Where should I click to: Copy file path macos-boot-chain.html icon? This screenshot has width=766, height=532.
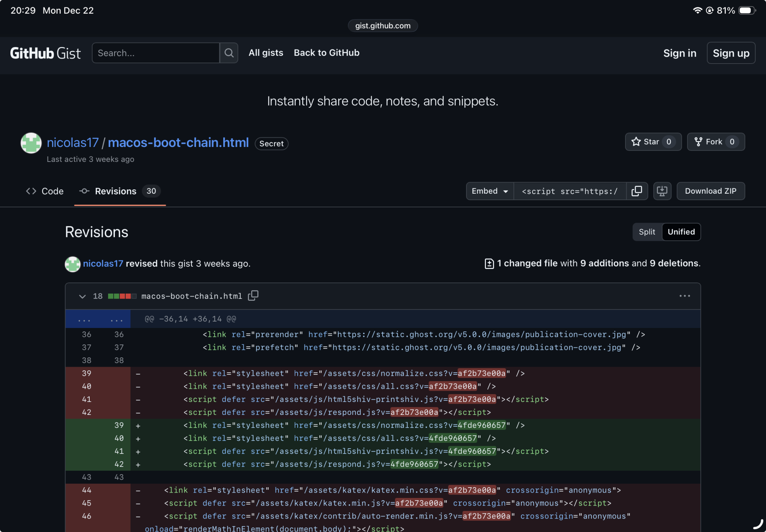pyautogui.click(x=253, y=295)
